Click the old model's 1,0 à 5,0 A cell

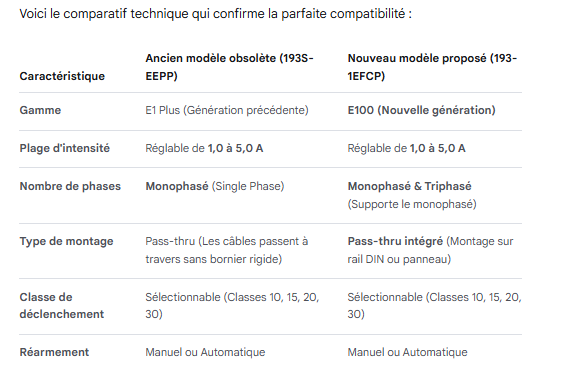coord(204,148)
